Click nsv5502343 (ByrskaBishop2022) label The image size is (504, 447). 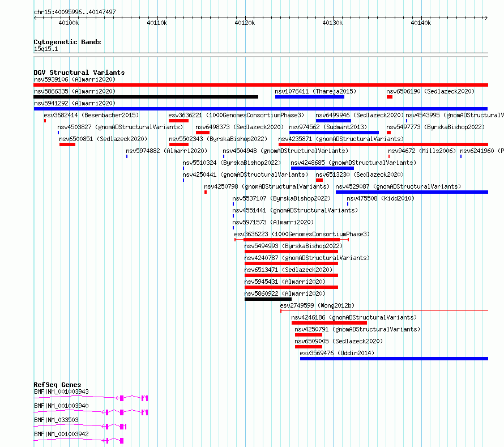(218, 139)
